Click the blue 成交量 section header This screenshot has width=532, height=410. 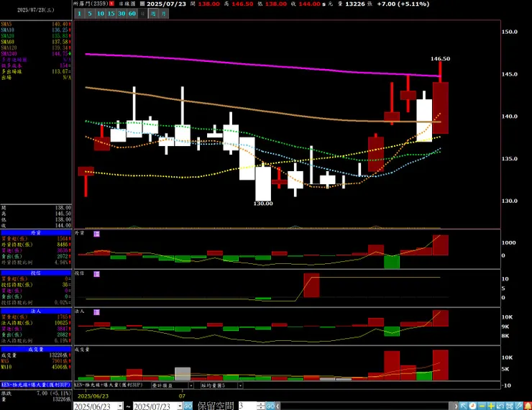(36, 350)
